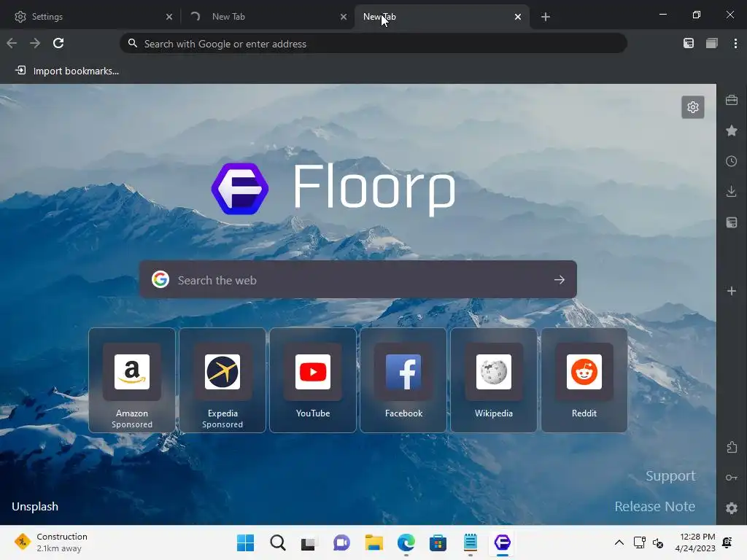Click the Google logo in search box
This screenshot has height=560, width=747.
click(x=160, y=279)
